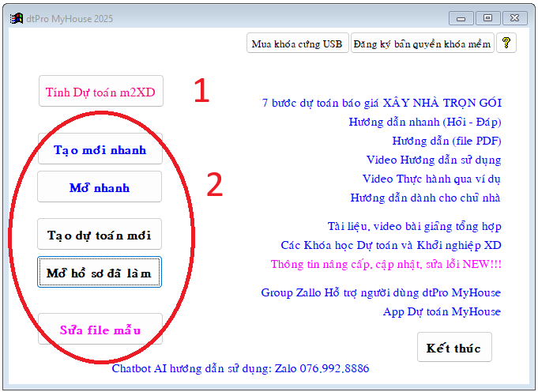Click the 'Tạo mới nhanh' button
Image resolution: width=538 pixels, height=392 pixels.
100,149
